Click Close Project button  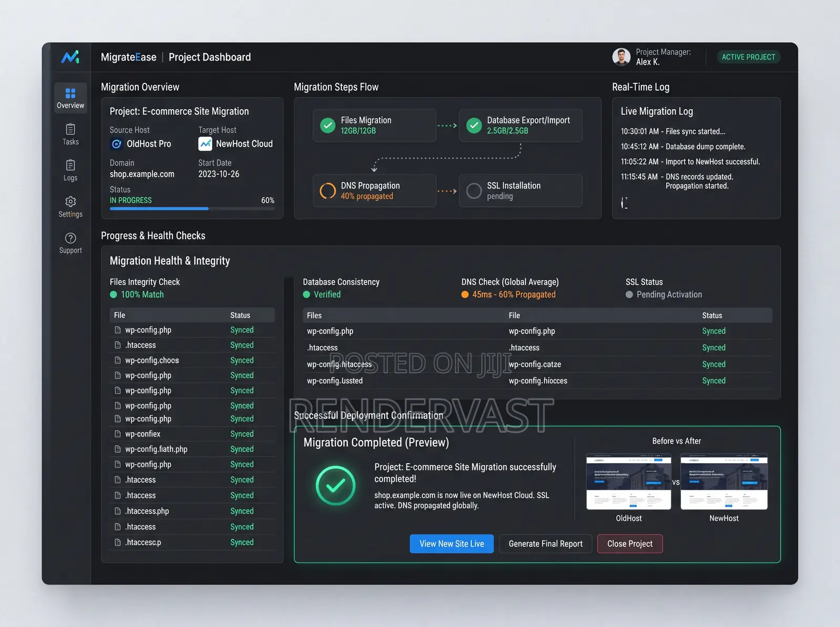(630, 544)
